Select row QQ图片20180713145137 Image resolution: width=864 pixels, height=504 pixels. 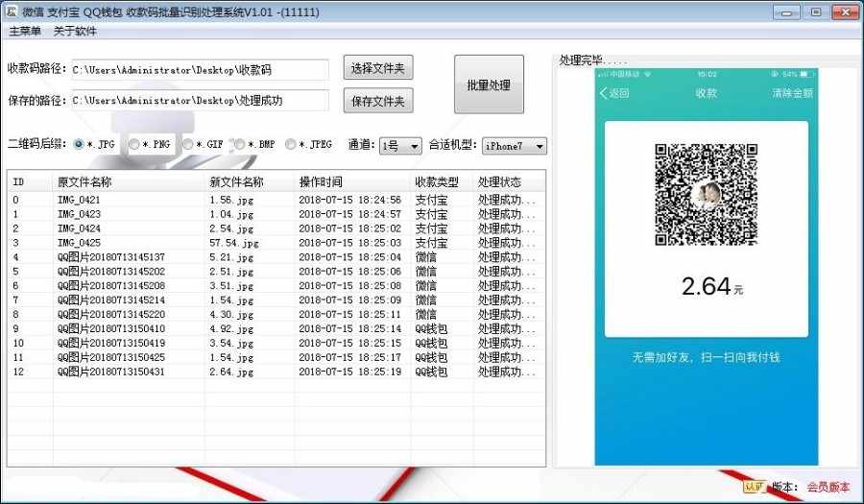[x=276, y=257]
